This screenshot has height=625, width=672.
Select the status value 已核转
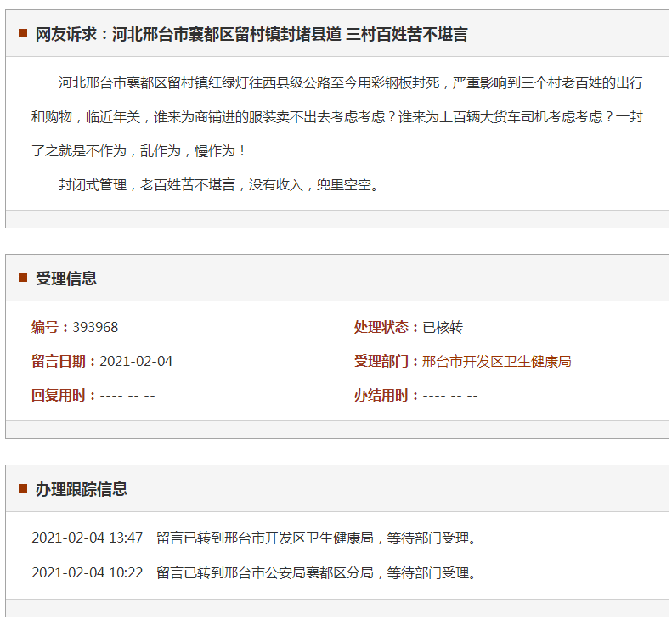[x=443, y=328]
